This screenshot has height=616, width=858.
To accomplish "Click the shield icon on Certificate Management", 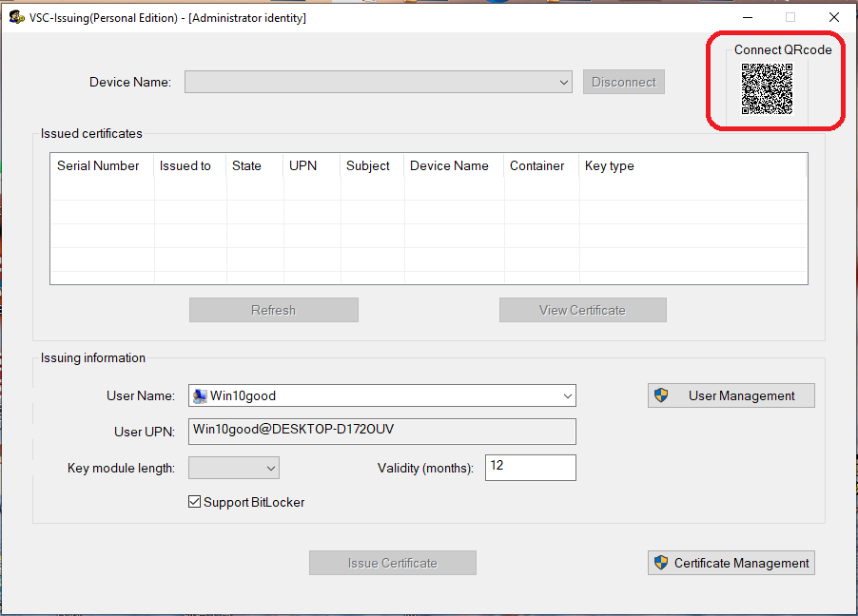I will (x=661, y=563).
